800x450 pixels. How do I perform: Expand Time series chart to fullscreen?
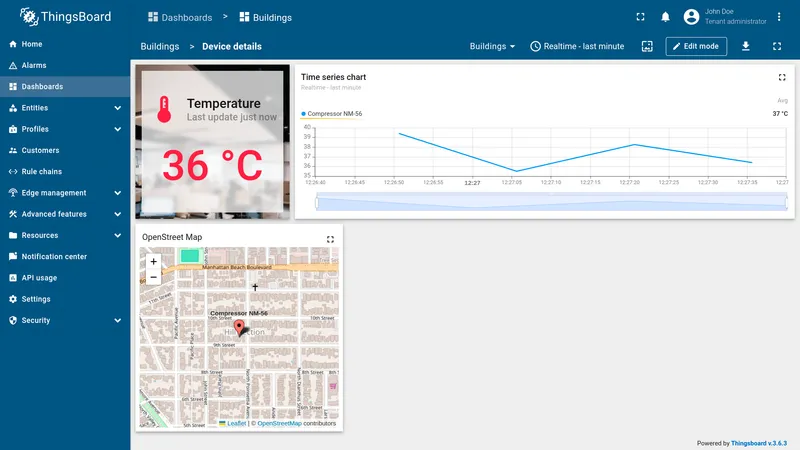[x=782, y=78]
